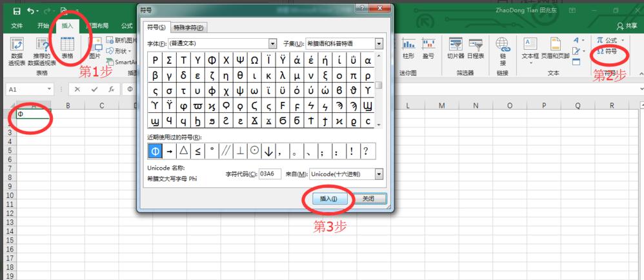Image resolution: width=644 pixels, height=280 pixels.
Task: Open the Subset (子集) dropdown in dialog
Action: (x=379, y=43)
